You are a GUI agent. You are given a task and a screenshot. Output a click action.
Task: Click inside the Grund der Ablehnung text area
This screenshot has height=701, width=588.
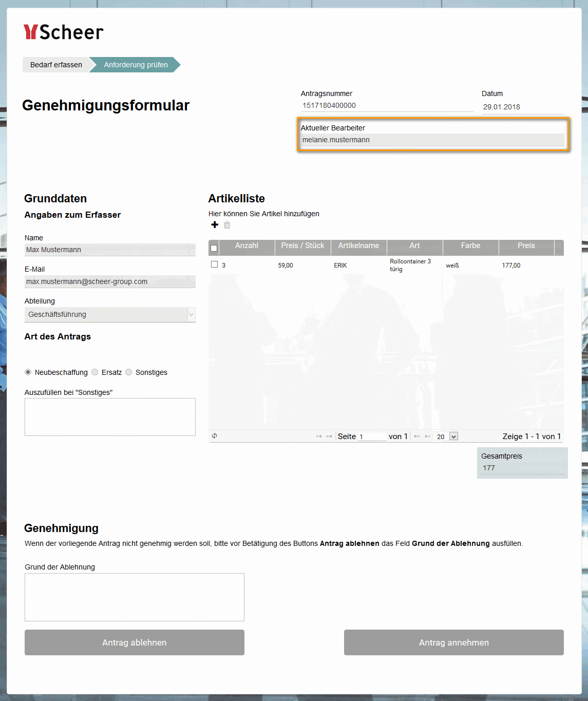134,597
